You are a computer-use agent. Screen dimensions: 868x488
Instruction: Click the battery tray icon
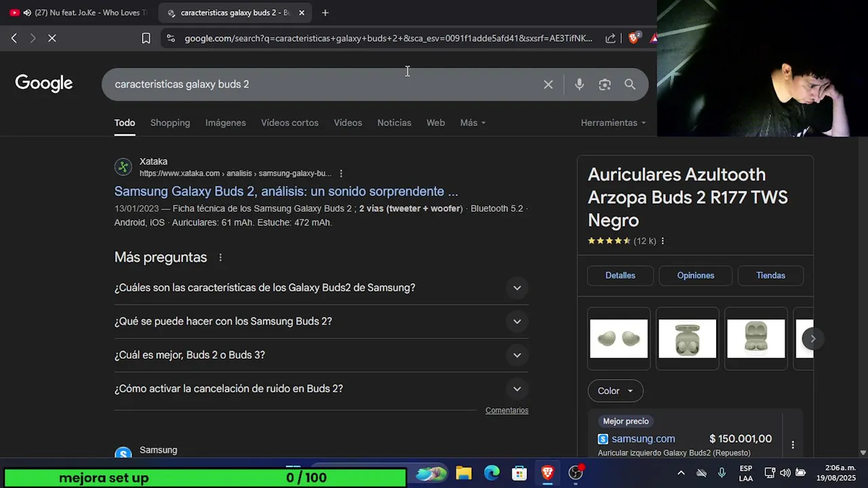coord(801,473)
